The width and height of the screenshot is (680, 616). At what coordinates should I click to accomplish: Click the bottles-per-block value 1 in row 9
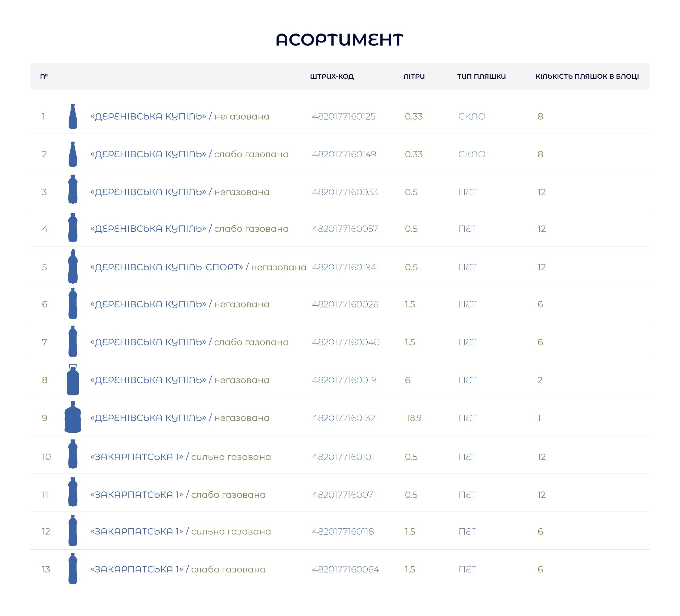tap(539, 418)
